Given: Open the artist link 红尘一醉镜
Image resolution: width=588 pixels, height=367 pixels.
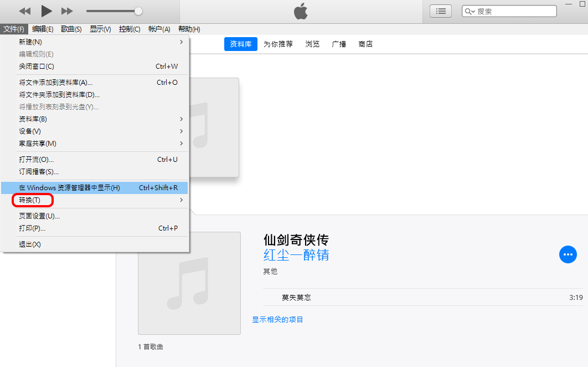Looking at the screenshot, I should (296, 255).
